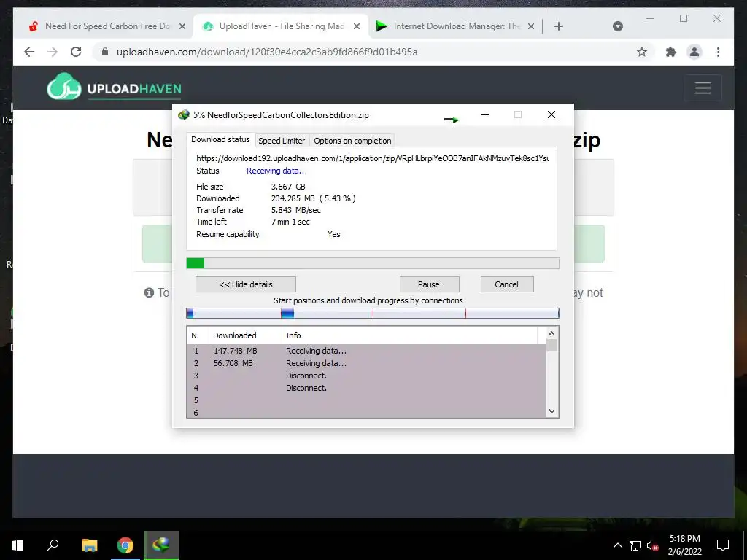747x560 pixels.
Task: Click the '204.285 MB ( 5.43 % )' value
Action: coord(314,198)
